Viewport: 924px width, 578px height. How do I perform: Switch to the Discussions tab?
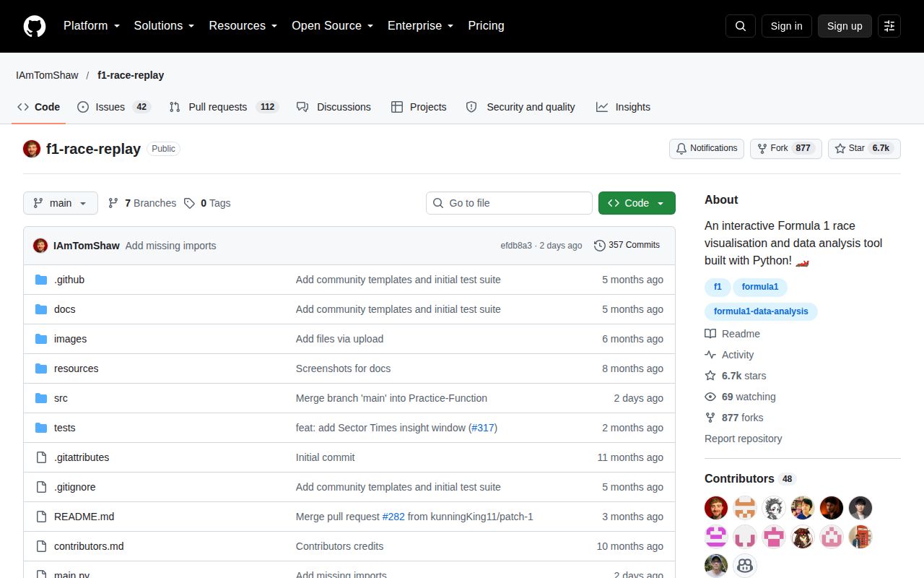pyautogui.click(x=334, y=107)
